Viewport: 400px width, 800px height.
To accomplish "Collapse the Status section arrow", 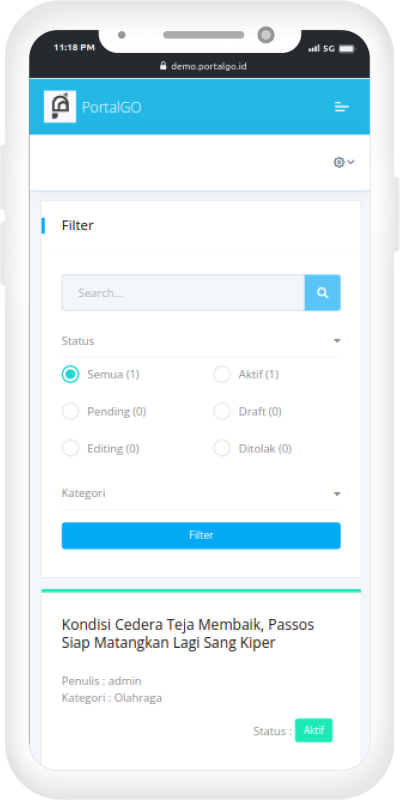I will point(337,341).
